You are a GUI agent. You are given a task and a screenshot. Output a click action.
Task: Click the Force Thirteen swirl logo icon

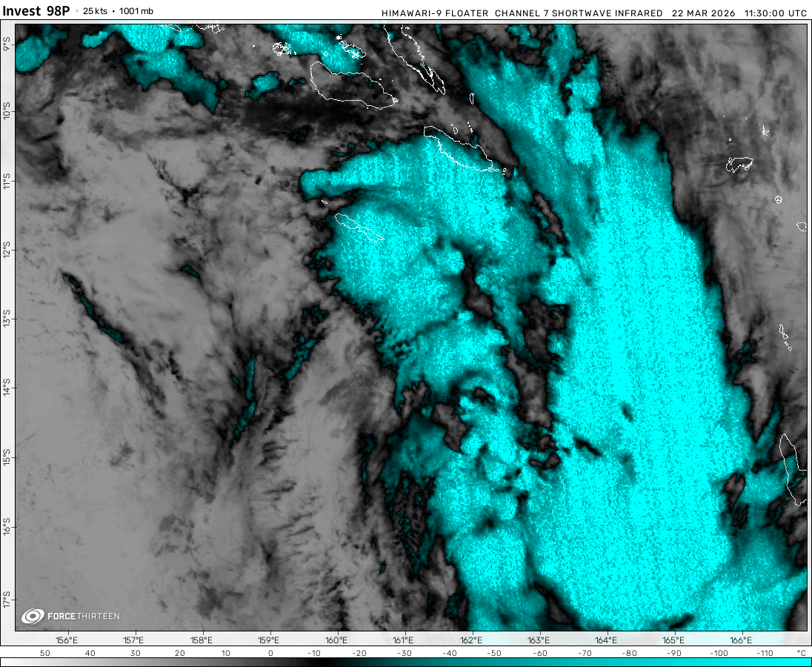[33, 616]
